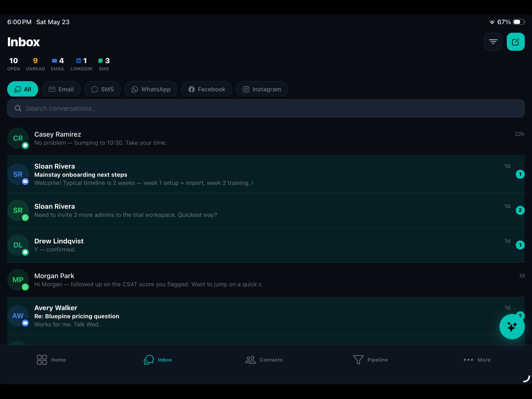Open Morgan Park CSAT follow-up conversation
This screenshot has height=399, width=532.
click(266, 280)
